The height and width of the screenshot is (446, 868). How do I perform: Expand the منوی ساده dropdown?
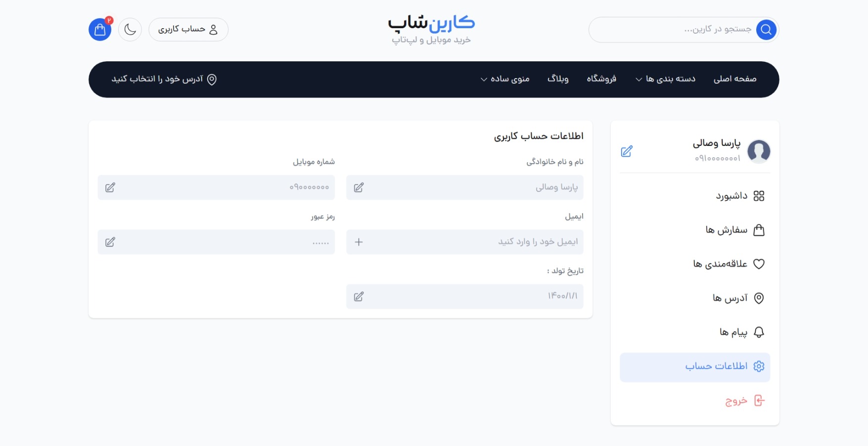(x=505, y=79)
